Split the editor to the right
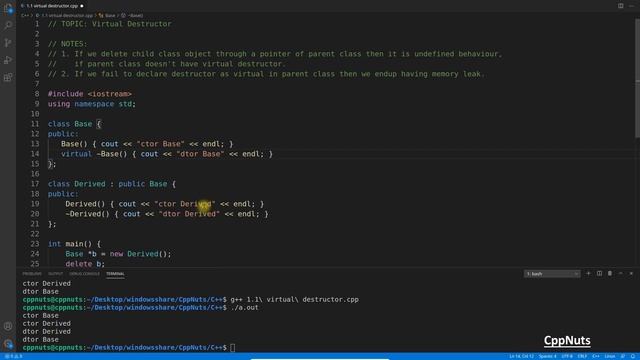 coord(620,6)
